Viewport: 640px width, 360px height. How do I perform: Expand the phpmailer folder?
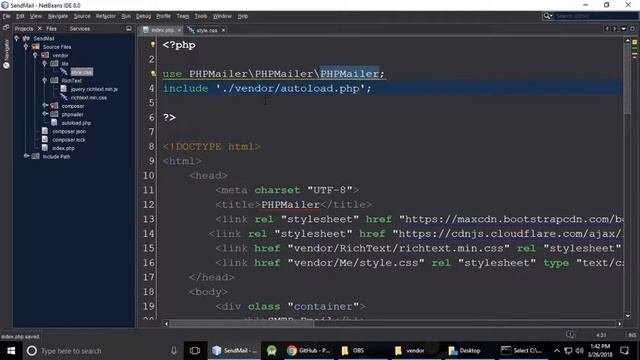pos(45,114)
